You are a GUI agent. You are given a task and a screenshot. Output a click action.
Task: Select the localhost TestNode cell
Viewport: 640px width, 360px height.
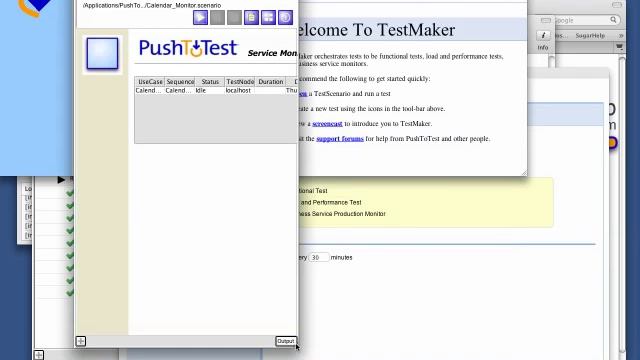240,91
